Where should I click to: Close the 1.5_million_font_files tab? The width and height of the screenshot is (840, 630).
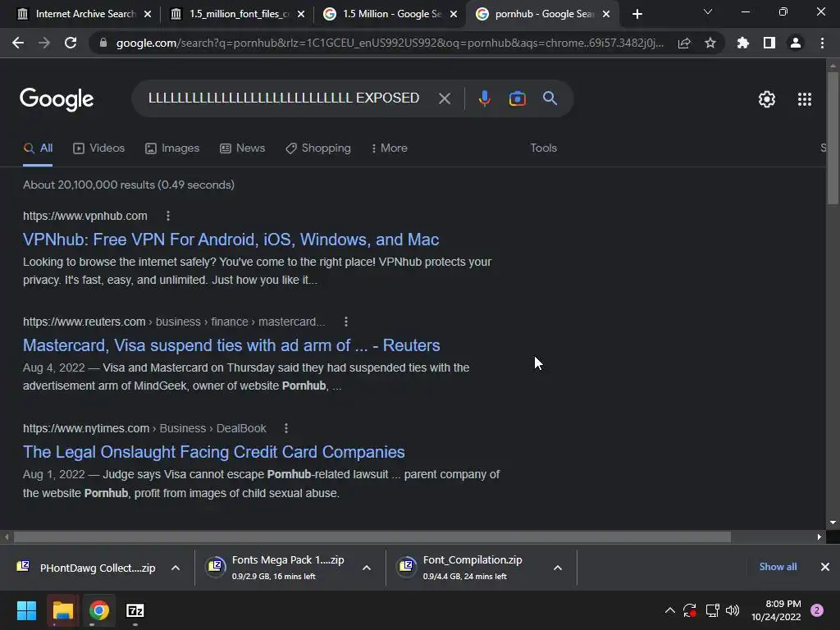(x=301, y=14)
